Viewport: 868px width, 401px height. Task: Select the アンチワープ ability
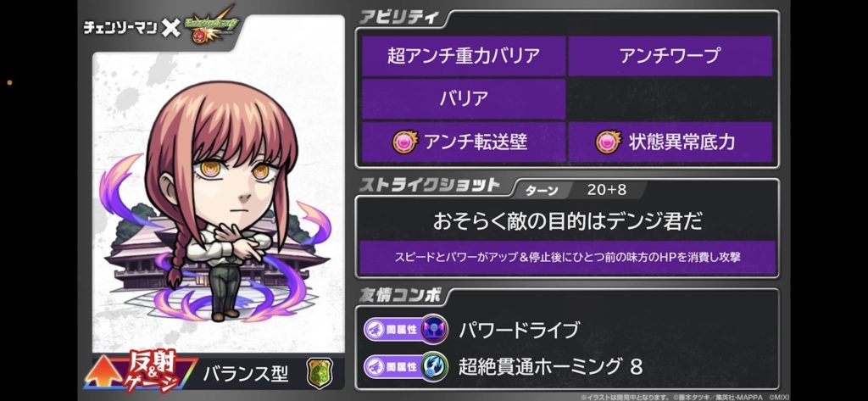click(670, 55)
